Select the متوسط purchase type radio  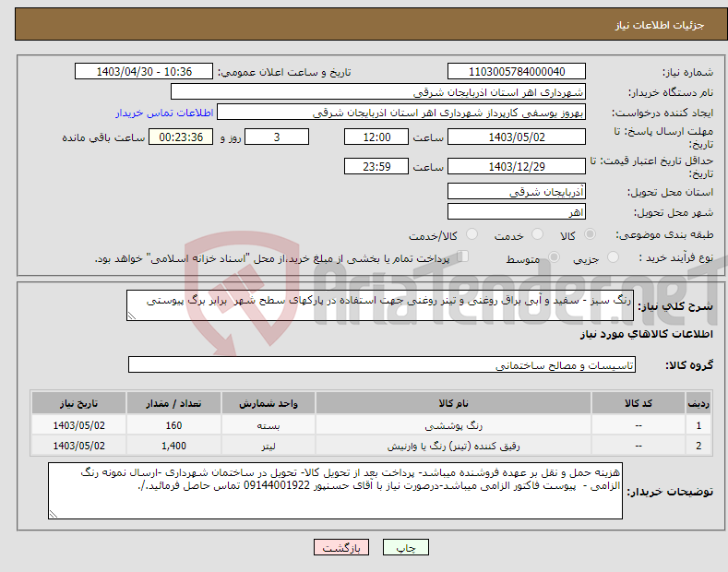point(554,256)
